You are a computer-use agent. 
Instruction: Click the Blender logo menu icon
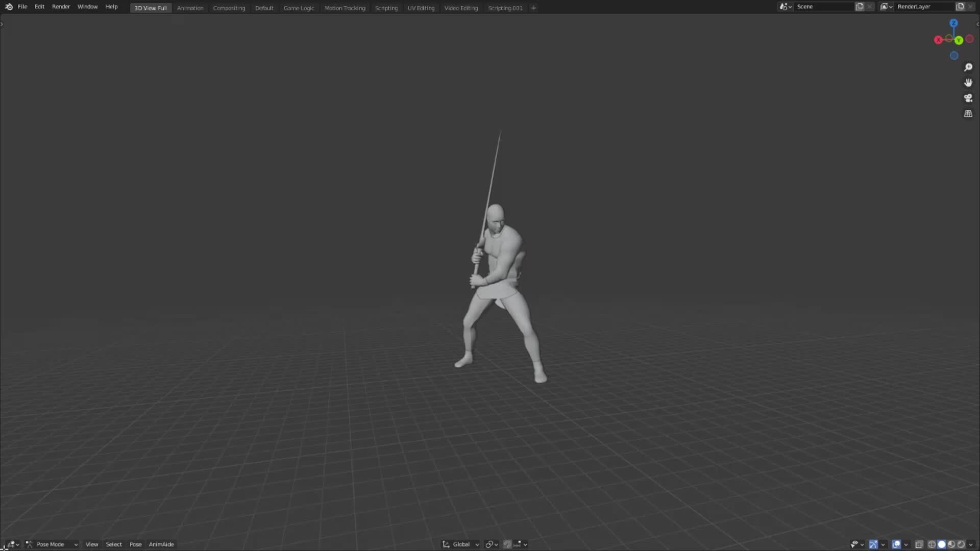click(x=9, y=7)
